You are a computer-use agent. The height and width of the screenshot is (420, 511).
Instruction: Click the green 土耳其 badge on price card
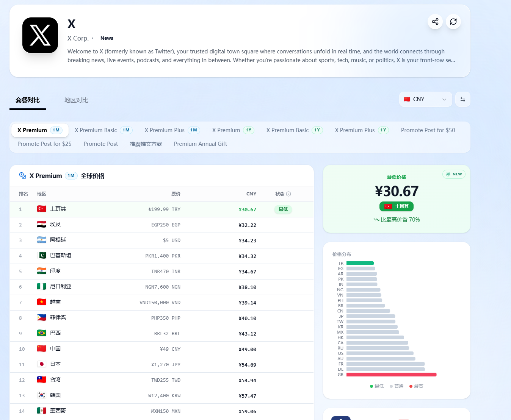[x=396, y=206]
